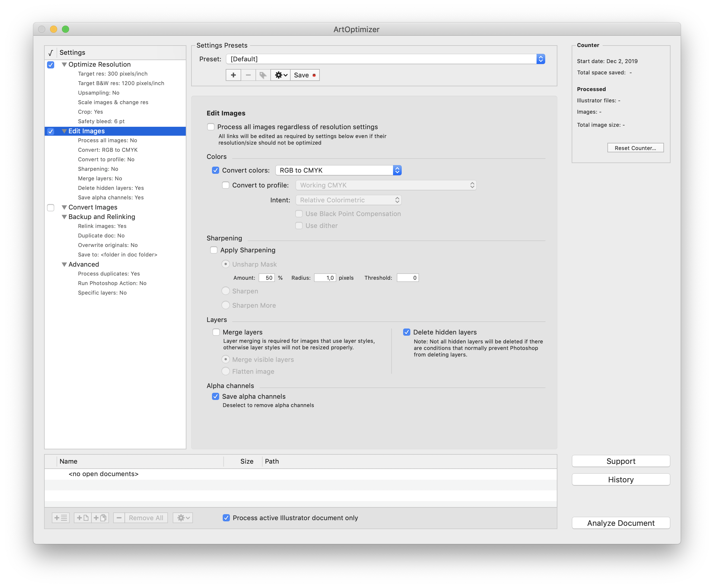Open the History button
Image resolution: width=714 pixels, height=588 pixels.
click(621, 480)
